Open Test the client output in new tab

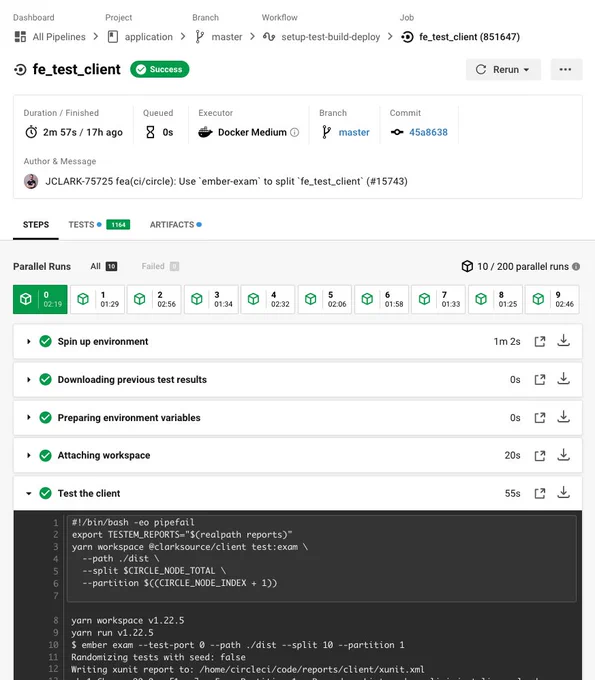[540, 494]
